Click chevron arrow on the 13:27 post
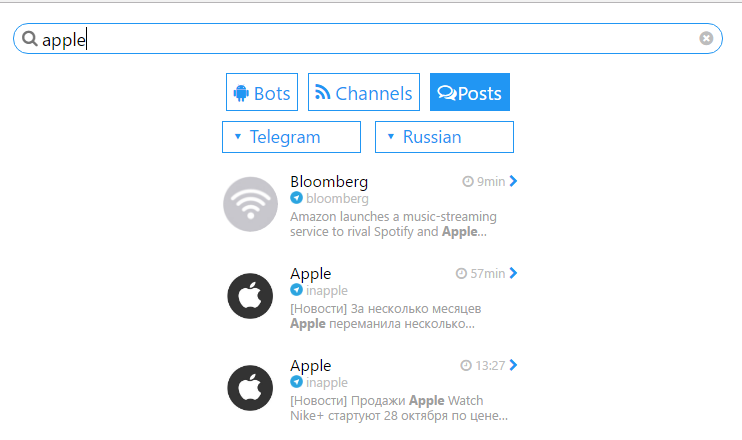 coord(514,366)
